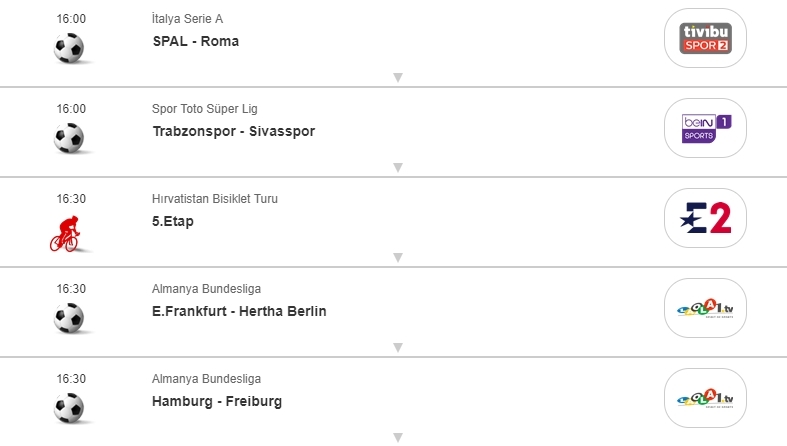
Task: Click the soccer ball icon for SPAL - Roma
Action: pos(69,48)
